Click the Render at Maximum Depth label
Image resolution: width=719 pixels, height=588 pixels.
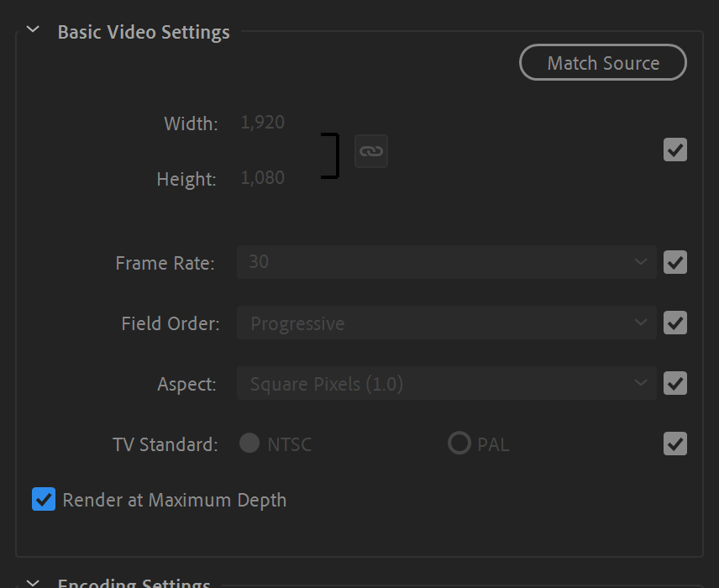175,501
